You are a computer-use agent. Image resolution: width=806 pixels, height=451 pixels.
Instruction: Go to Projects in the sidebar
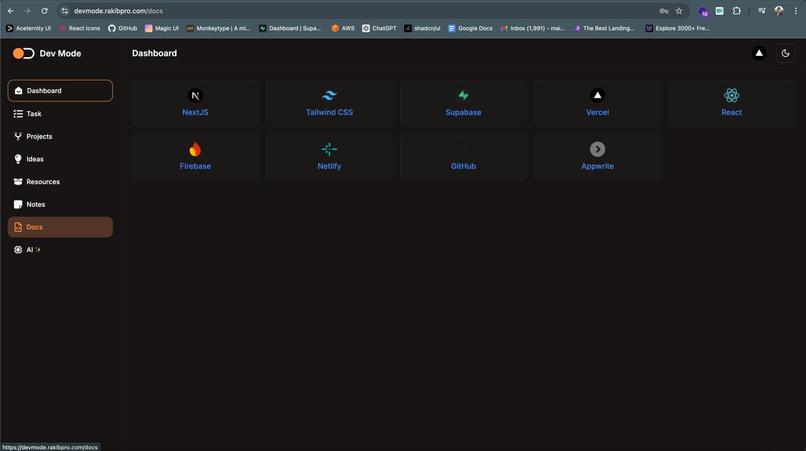(60, 136)
